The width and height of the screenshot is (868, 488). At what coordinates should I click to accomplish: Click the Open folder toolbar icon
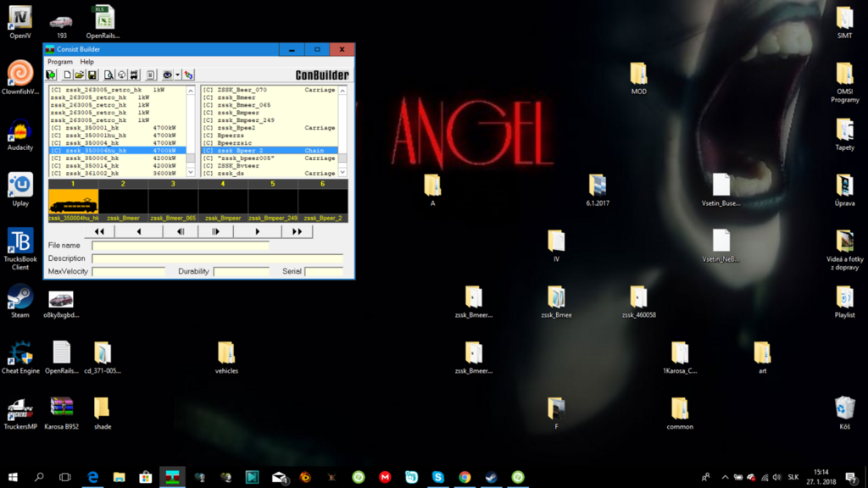tap(80, 75)
